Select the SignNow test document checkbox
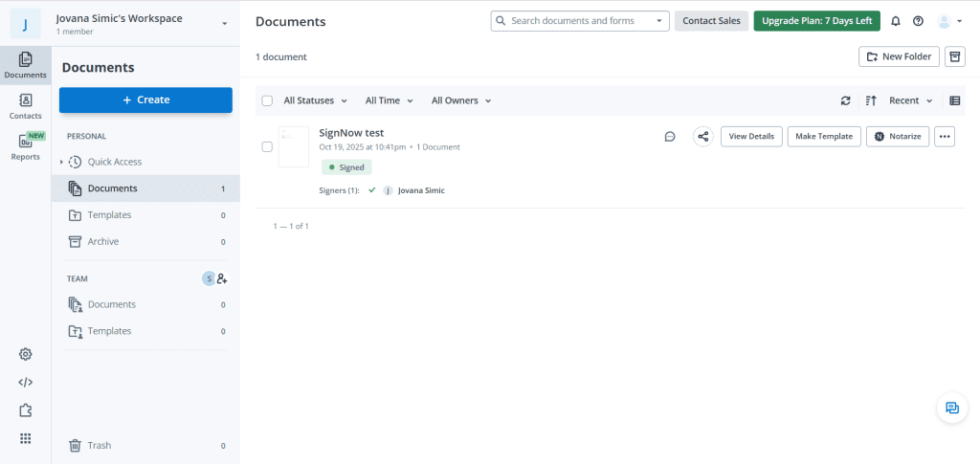 tap(267, 146)
